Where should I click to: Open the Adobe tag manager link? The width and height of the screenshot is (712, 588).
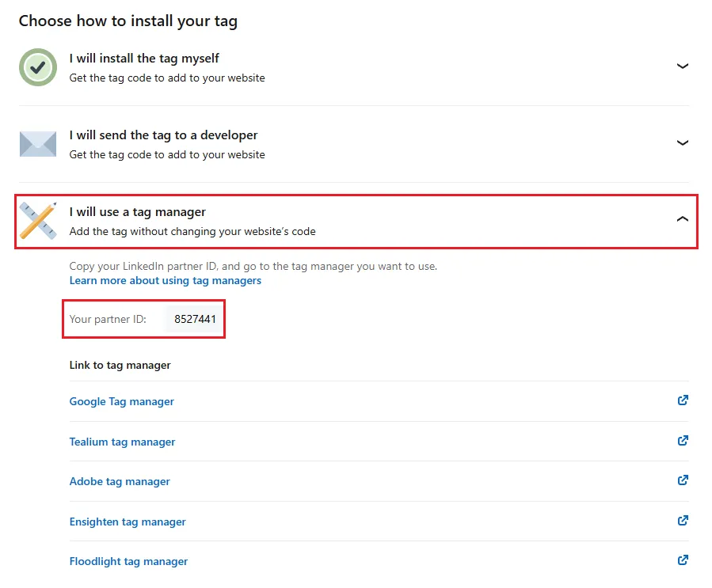120,481
